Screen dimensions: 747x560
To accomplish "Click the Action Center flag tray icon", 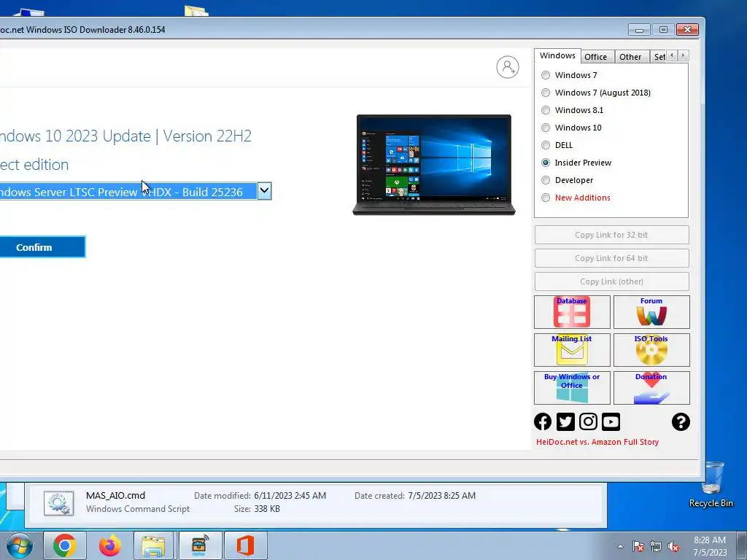I will pyautogui.click(x=638, y=546).
